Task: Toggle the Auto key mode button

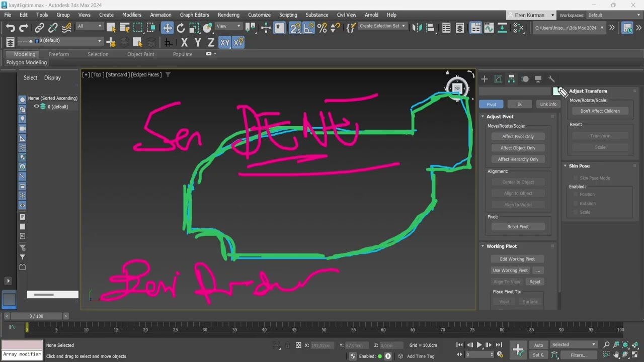Action: click(538, 345)
